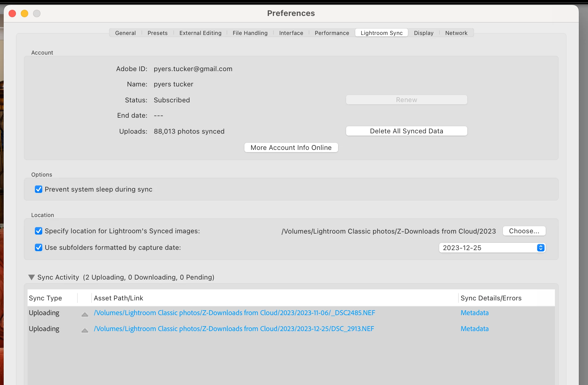Click the upload arrow icon for DSC_2913.NEF
588x385 pixels.
[x=85, y=330]
